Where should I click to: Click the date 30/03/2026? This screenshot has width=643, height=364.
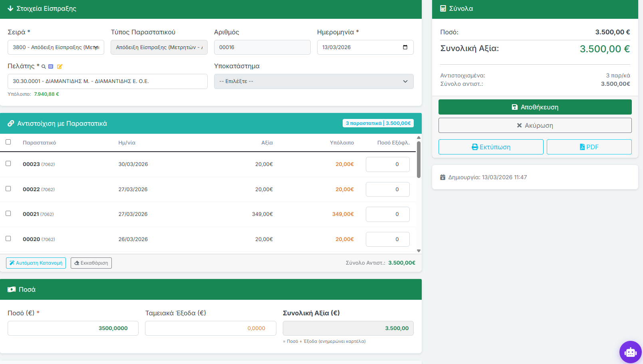pyautogui.click(x=133, y=164)
